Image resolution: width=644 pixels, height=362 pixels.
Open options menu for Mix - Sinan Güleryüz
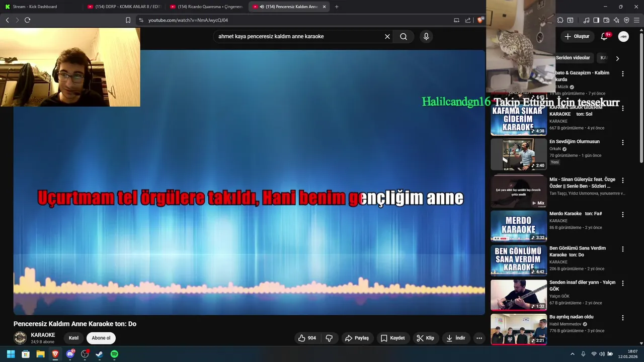click(623, 180)
